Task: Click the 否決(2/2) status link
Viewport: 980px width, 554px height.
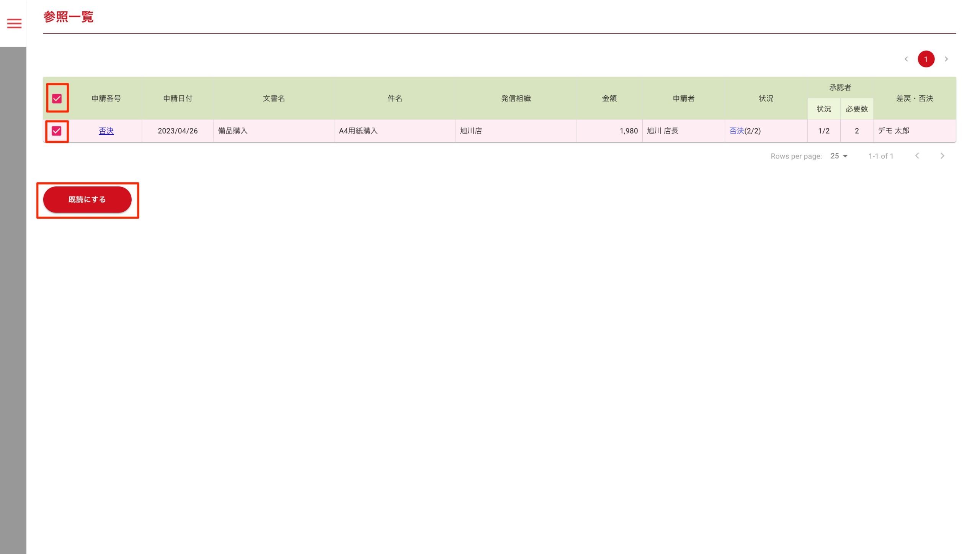Action: tap(736, 131)
